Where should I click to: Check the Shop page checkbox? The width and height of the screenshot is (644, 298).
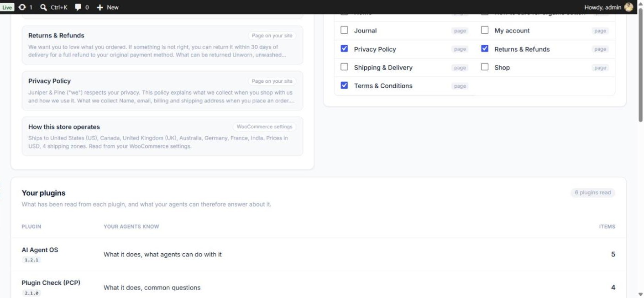(485, 67)
